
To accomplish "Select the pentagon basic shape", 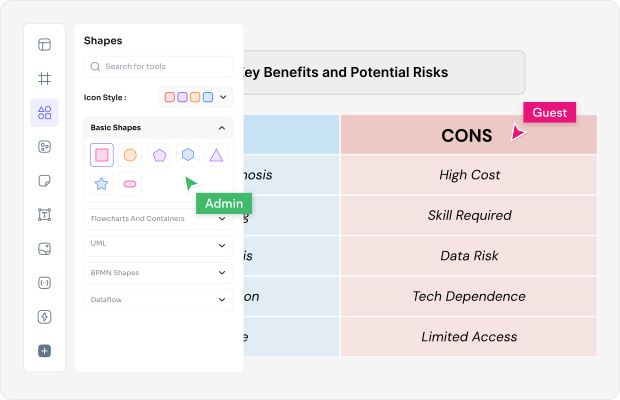I will tap(158, 155).
